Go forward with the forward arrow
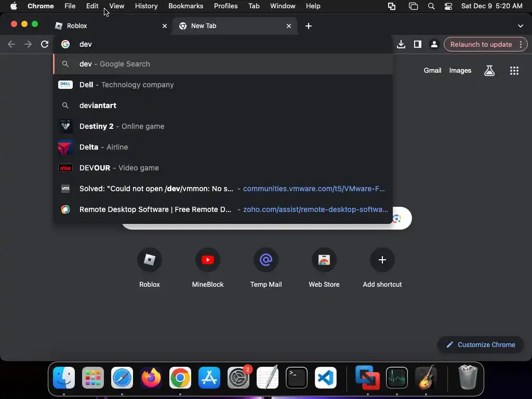Screen dimensions: 532x399 [x=28, y=44]
